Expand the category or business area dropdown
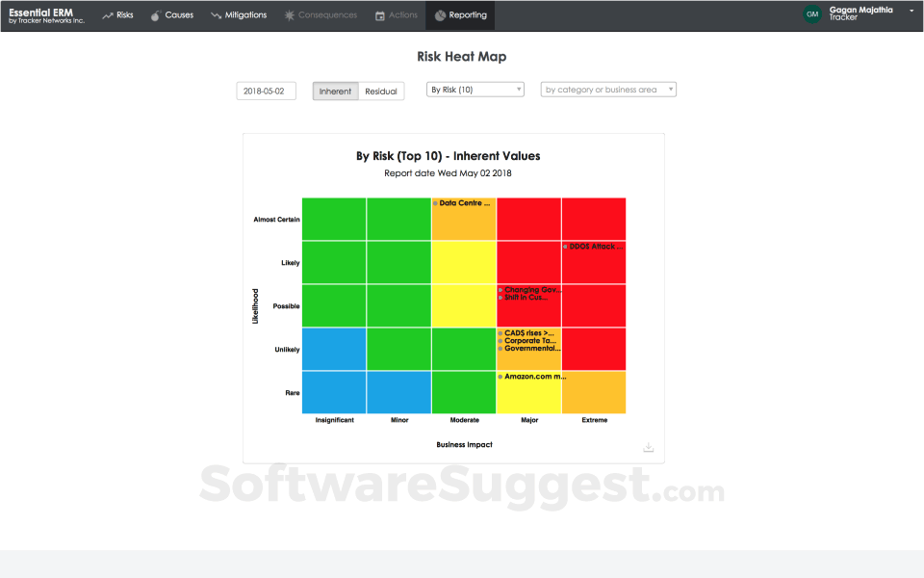The height and width of the screenshot is (578, 924). pyautogui.click(x=608, y=89)
